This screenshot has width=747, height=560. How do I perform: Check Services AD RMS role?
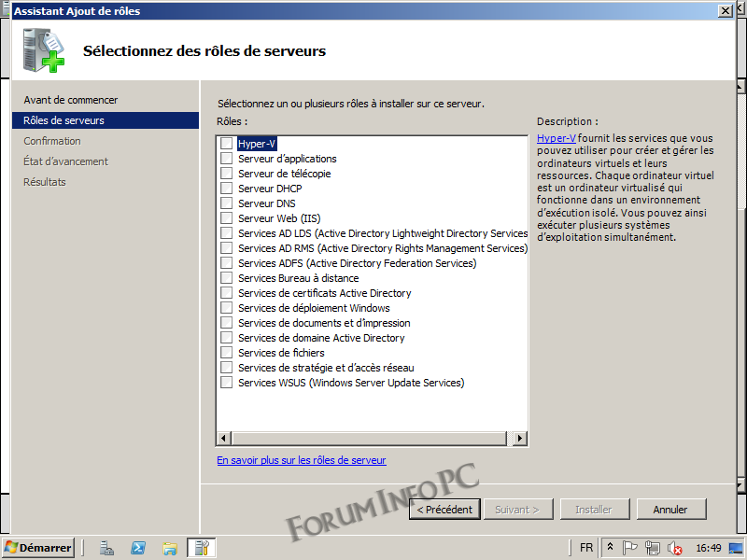pyautogui.click(x=227, y=247)
